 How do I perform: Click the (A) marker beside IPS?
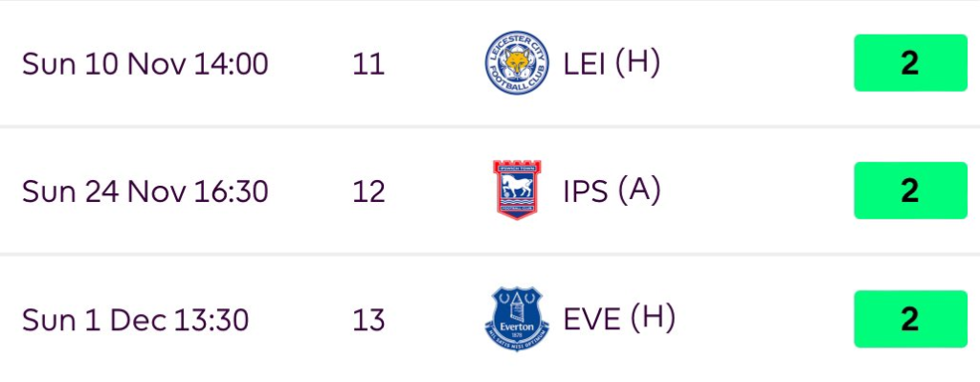coord(638,191)
